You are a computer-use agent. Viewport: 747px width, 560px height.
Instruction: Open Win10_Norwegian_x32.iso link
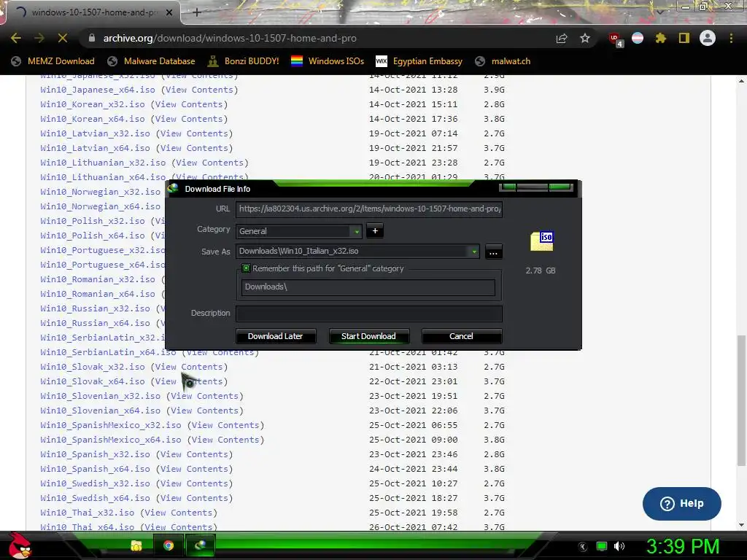point(100,192)
